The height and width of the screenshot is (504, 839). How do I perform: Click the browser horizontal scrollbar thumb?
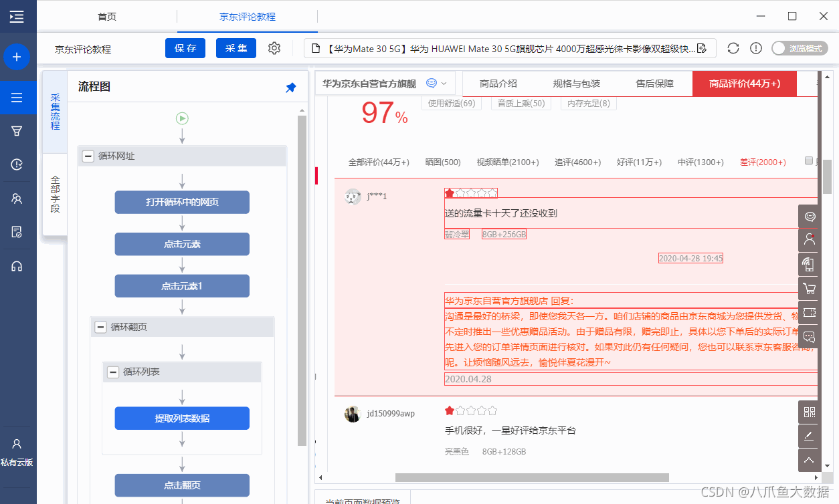click(x=532, y=477)
